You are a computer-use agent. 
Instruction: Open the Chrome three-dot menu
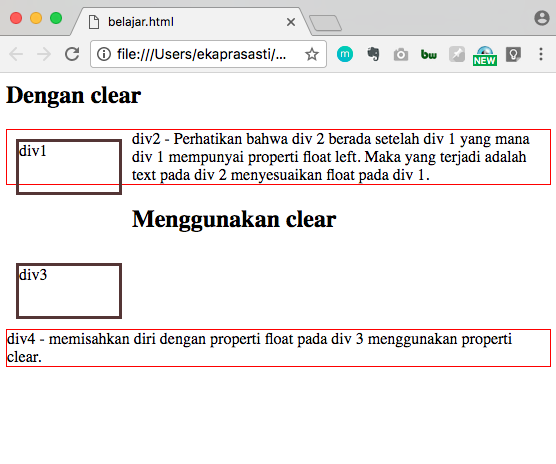[541, 54]
